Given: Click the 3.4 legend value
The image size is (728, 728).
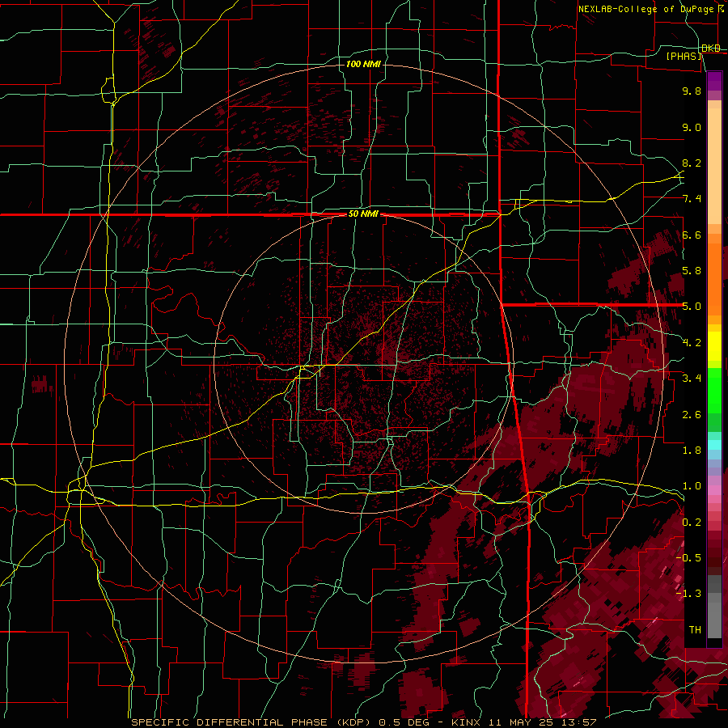Looking at the screenshot, I should point(692,379).
